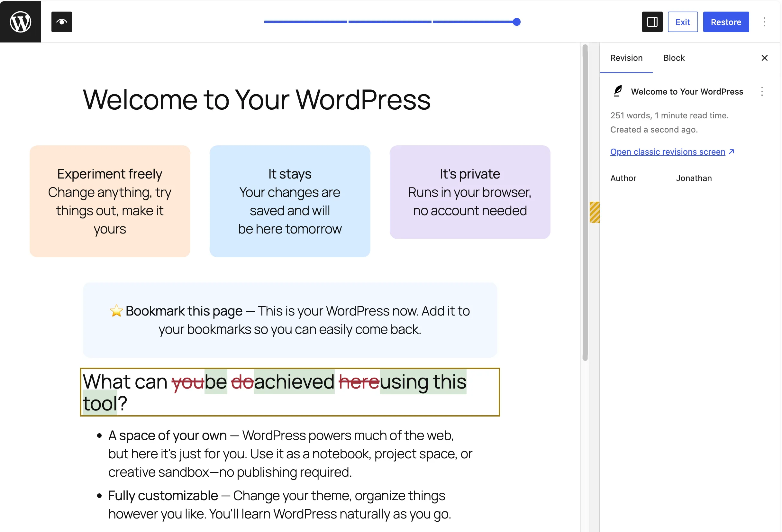Click the Experiment freely card
782x532 pixels.
coord(110,201)
